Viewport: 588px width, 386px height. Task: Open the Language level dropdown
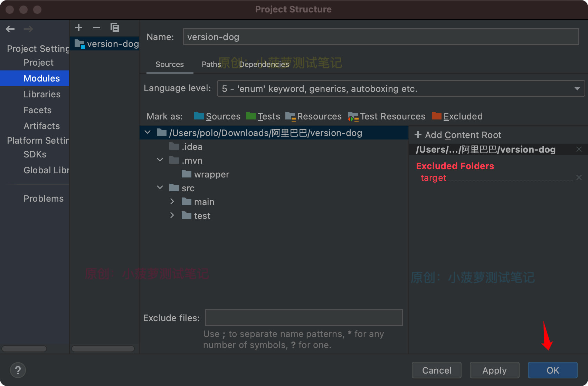click(401, 89)
